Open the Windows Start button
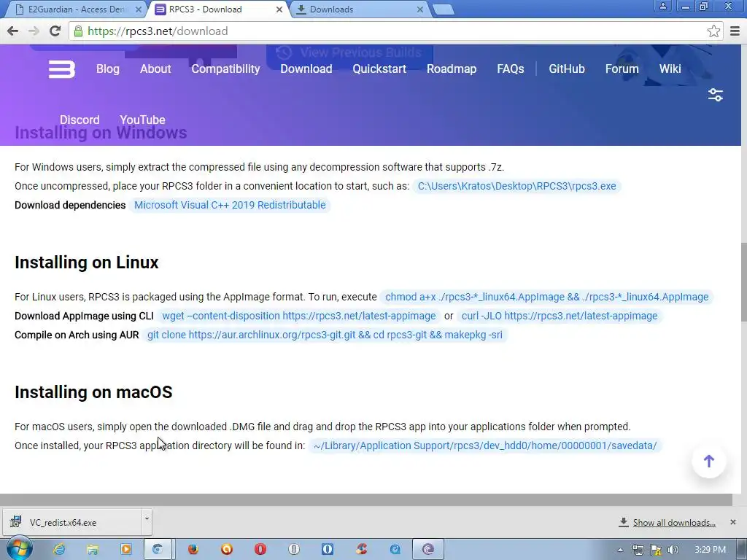The image size is (747, 560). click(x=19, y=548)
